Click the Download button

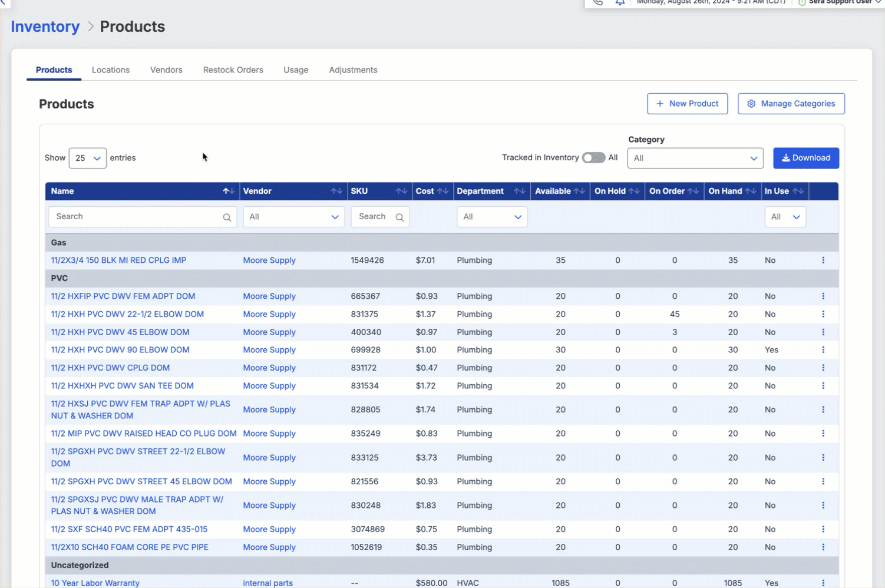coord(805,158)
